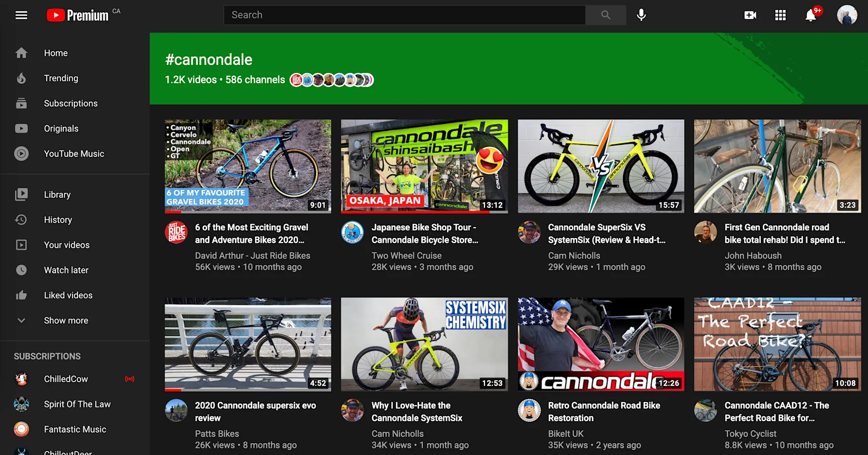
Task: Play the SuperSix VS SystemSix thumbnail
Action: (x=601, y=166)
